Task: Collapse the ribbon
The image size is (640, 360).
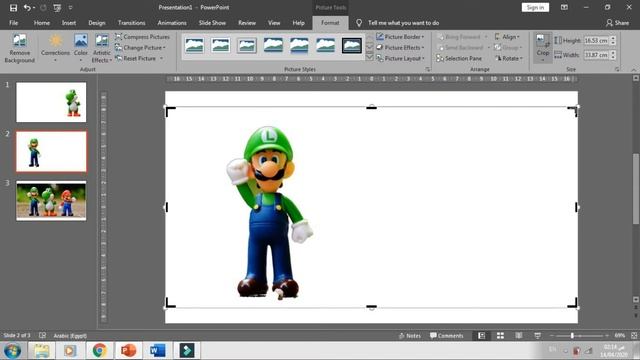Action: [634, 70]
